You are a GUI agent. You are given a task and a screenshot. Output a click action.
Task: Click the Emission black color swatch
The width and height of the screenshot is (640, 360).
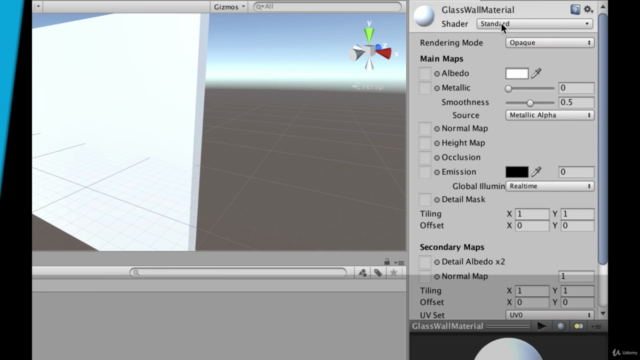[517, 172]
